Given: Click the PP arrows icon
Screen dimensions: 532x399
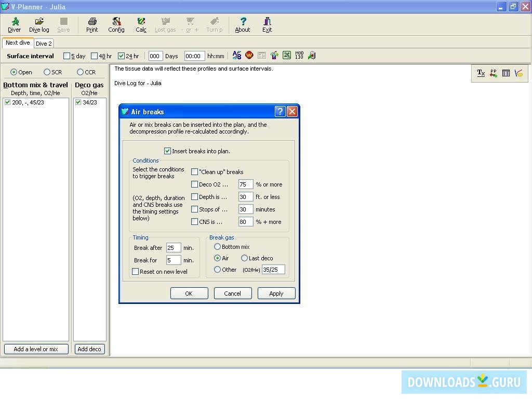Looking at the screenshot, I should [493, 73].
